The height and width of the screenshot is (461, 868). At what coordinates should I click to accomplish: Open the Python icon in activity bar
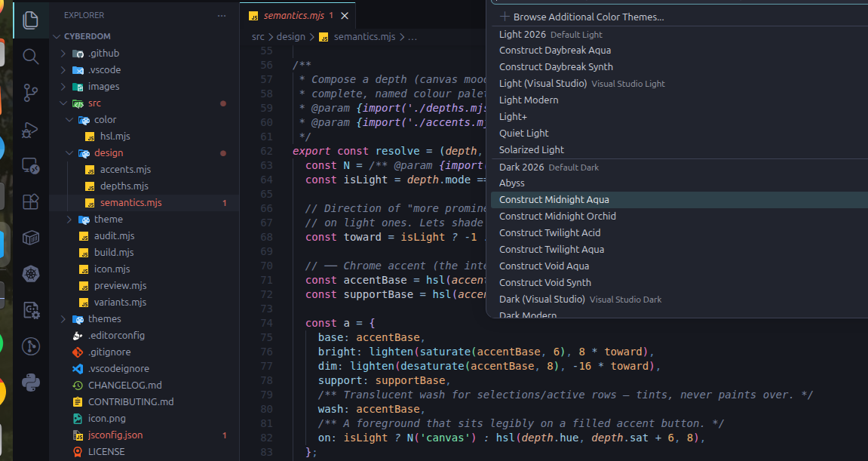point(30,383)
